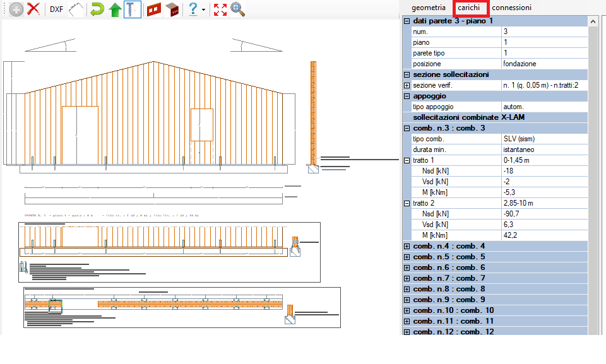Select the magnifying glass zoom tool

coord(238,9)
